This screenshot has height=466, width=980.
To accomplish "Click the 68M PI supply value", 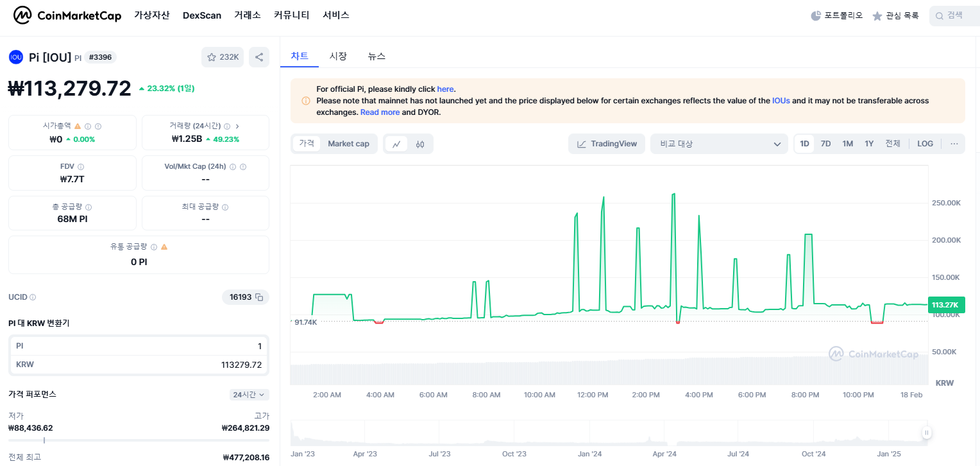I will (72, 219).
